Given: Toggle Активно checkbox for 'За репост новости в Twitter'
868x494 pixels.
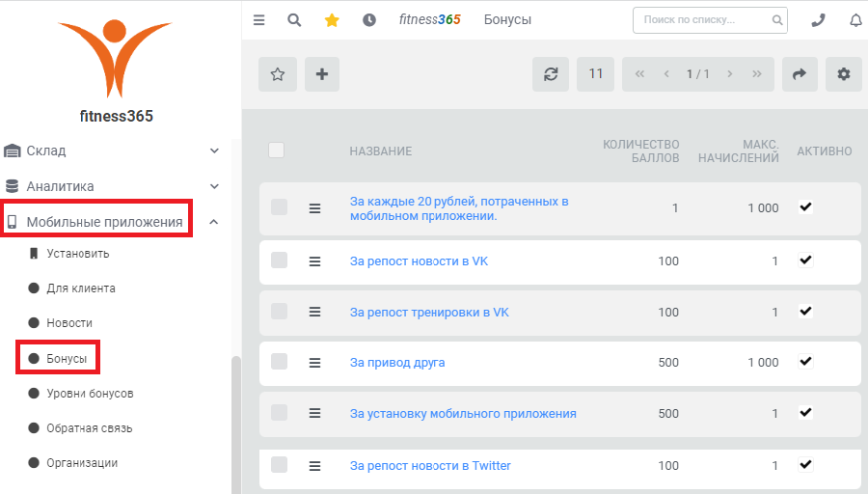Looking at the screenshot, I should tap(805, 465).
